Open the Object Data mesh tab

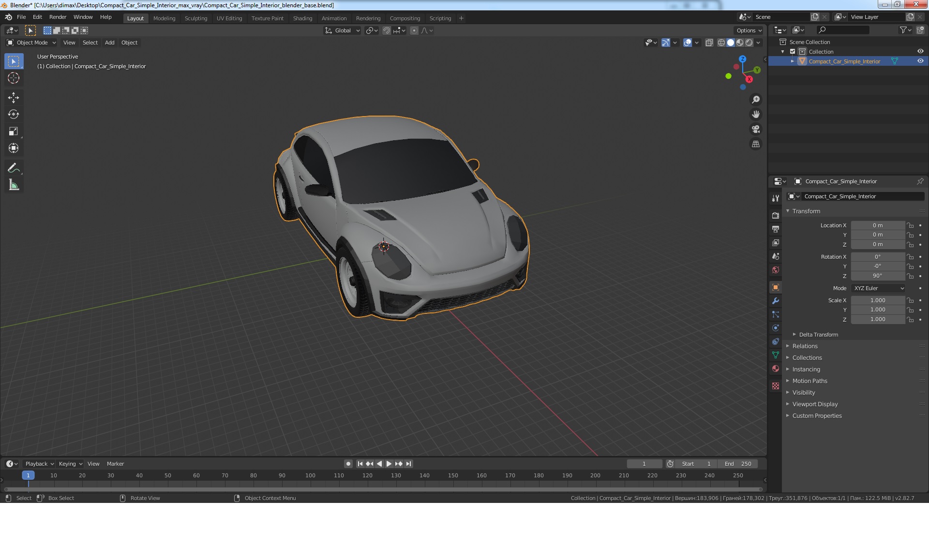[x=776, y=355]
